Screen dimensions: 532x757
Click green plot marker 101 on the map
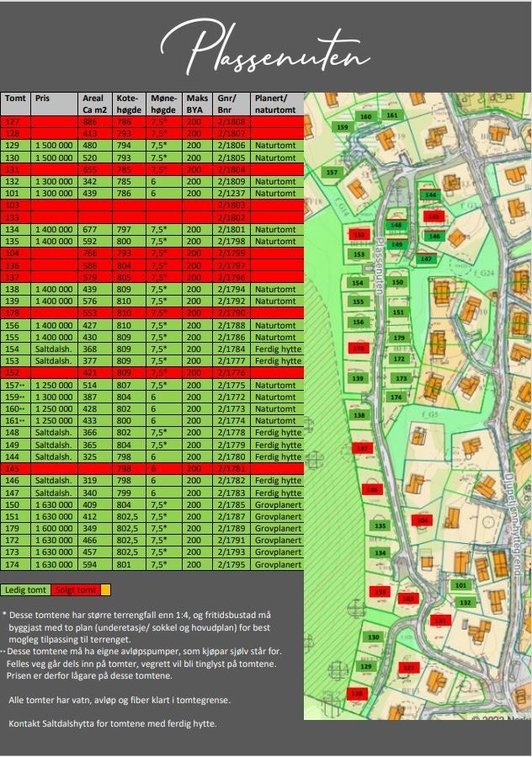[x=461, y=585]
